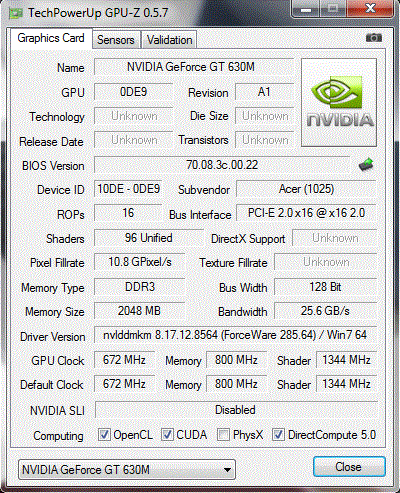Toggle the CUDA checkbox
The height and width of the screenshot is (493, 400).
(x=167, y=435)
